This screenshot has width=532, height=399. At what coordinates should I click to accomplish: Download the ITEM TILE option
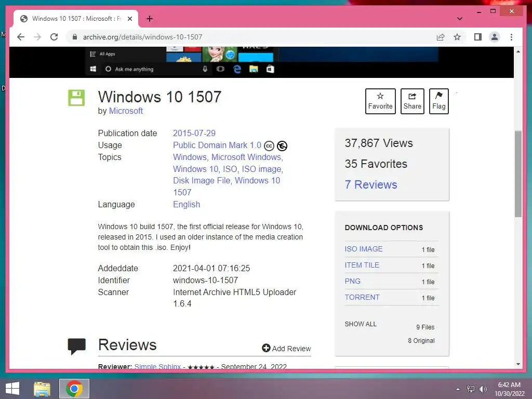(362, 265)
